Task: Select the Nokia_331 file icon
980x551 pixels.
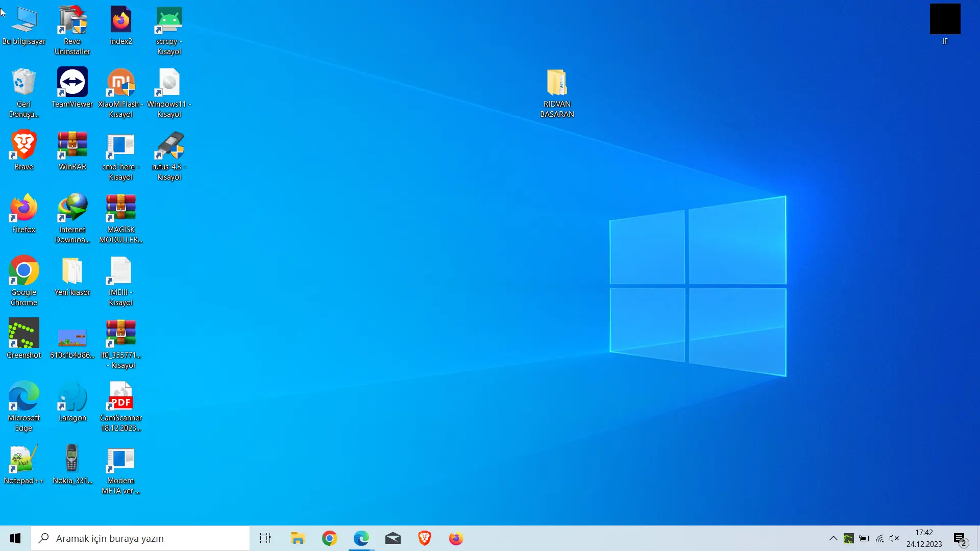Action: click(x=72, y=465)
